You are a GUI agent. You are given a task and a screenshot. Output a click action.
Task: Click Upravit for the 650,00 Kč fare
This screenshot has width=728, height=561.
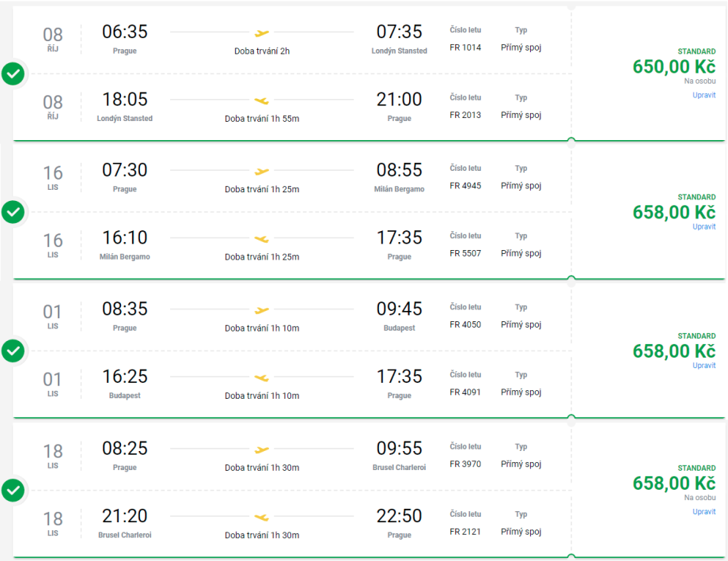pyautogui.click(x=703, y=96)
